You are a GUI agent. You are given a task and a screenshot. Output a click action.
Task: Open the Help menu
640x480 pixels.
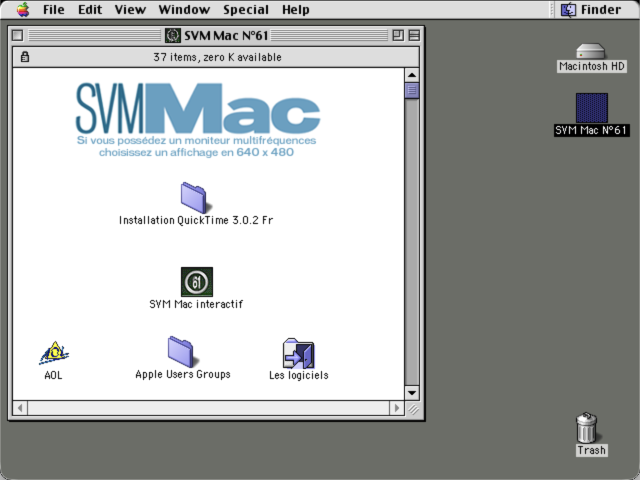(296, 9)
